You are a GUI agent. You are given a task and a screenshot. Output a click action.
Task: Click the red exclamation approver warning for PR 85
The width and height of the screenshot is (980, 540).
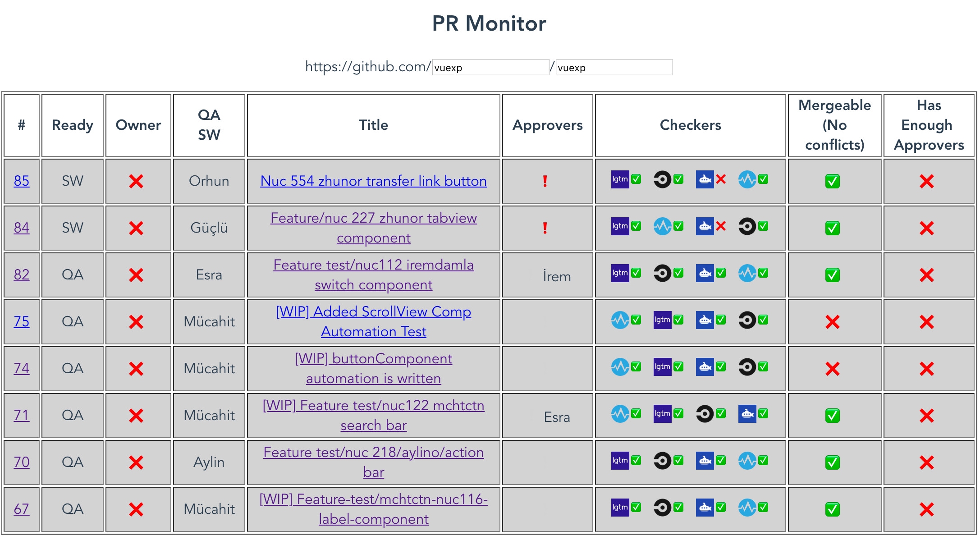[545, 181]
